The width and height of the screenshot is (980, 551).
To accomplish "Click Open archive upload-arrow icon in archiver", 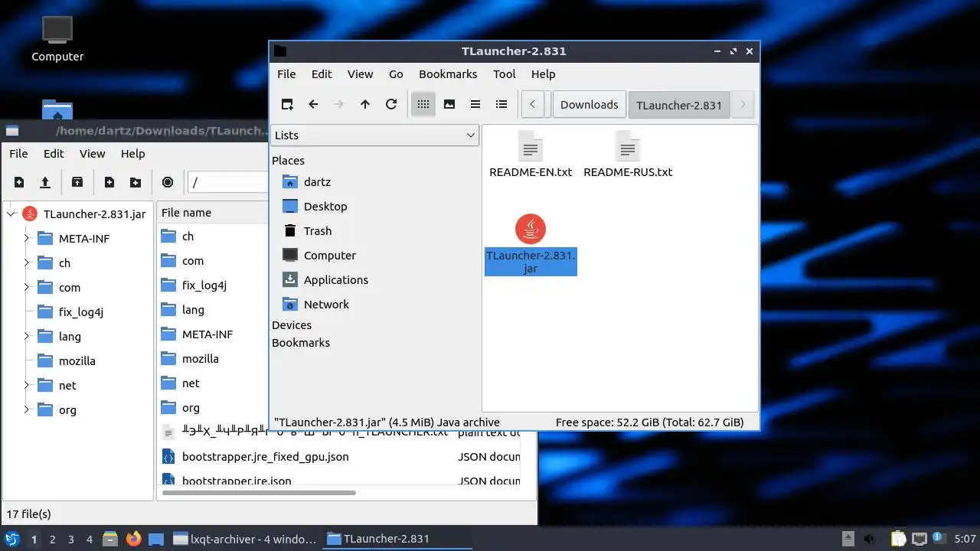I will [45, 182].
